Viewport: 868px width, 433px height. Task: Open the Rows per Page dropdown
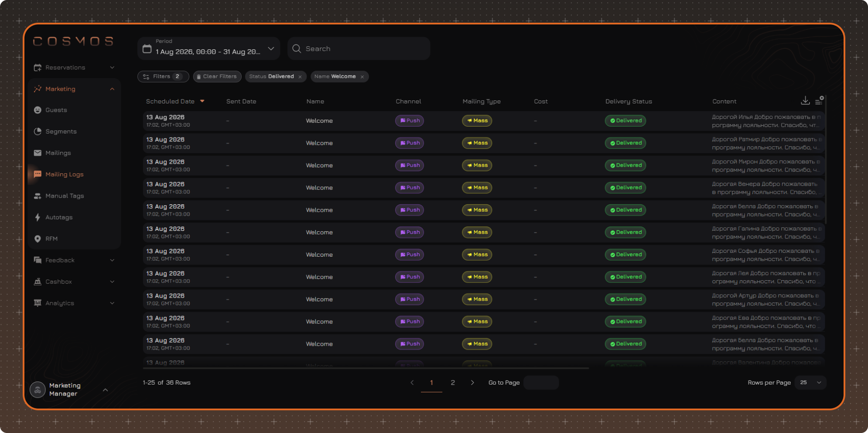pyautogui.click(x=810, y=382)
